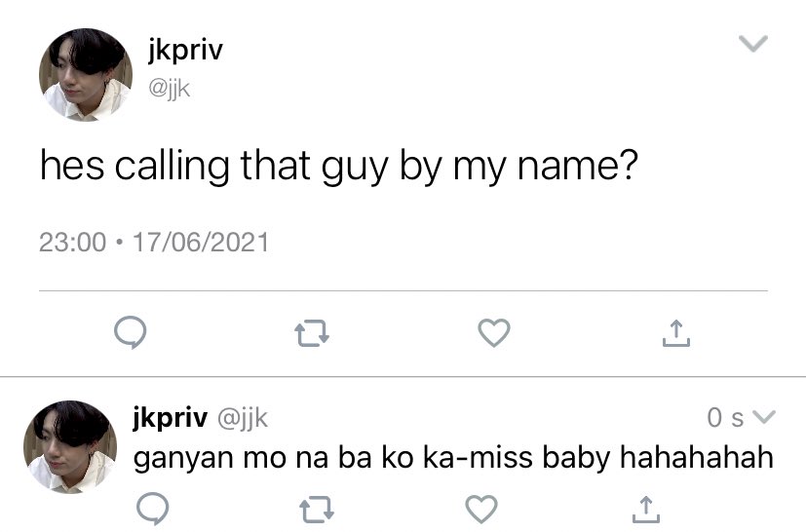Share the main tweet
This screenshot has width=806, height=532.
tap(676, 333)
